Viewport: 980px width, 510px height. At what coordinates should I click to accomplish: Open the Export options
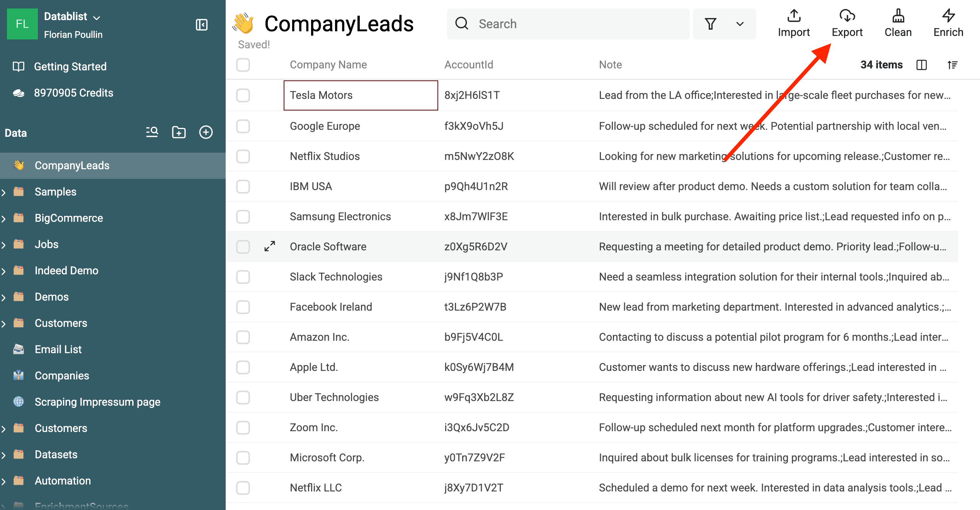[847, 23]
